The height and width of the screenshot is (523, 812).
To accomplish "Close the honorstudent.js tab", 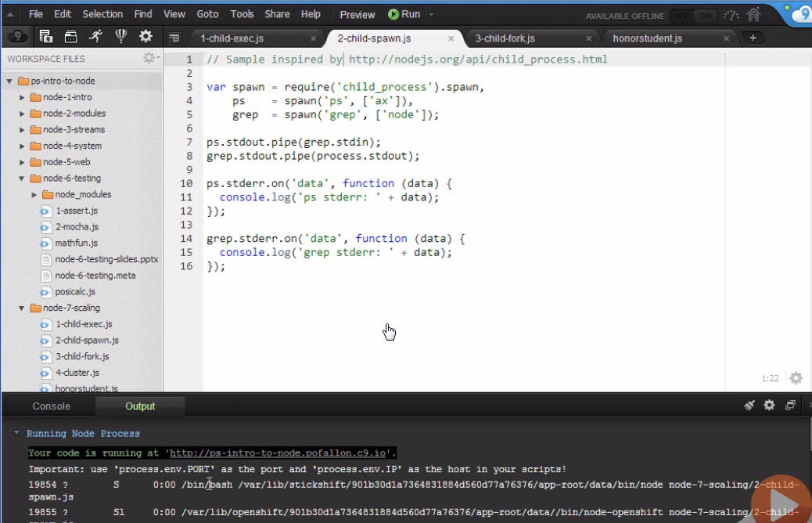I will point(726,38).
